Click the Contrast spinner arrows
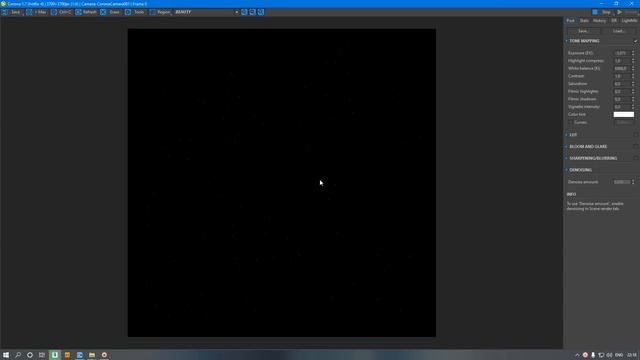This screenshot has height=360, width=640. [633, 76]
